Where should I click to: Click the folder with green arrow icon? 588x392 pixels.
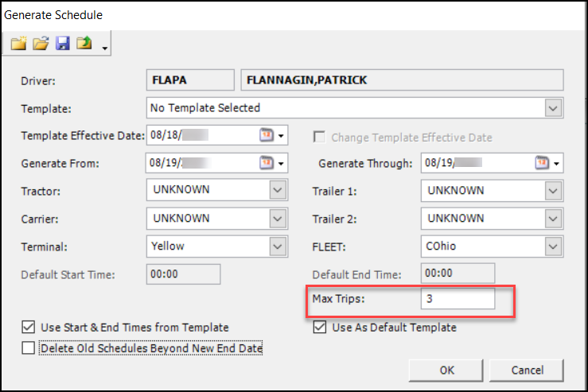(x=84, y=45)
